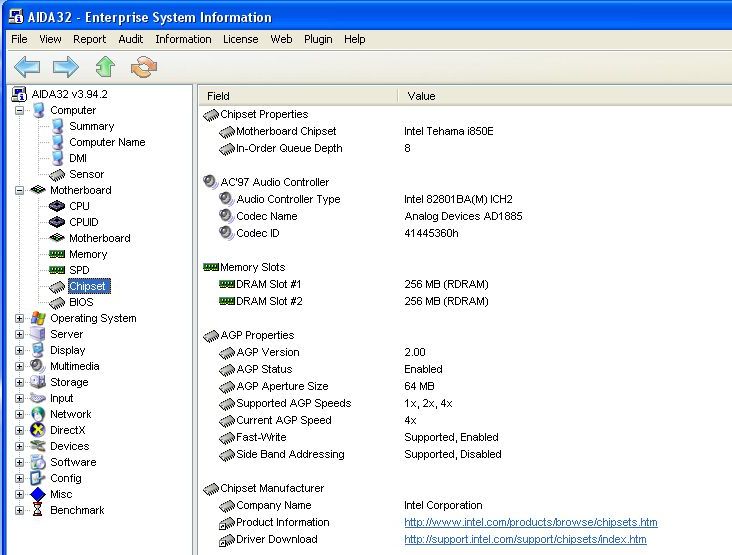Viewport: 732px width, 555px height.
Task: Click the Value column header
Action: point(565,96)
